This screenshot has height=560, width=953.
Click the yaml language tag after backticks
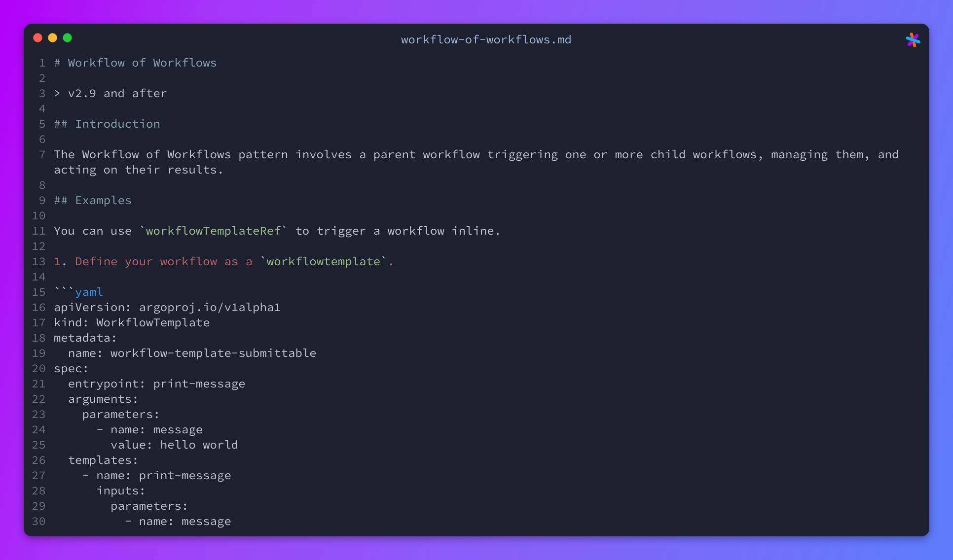(x=89, y=292)
